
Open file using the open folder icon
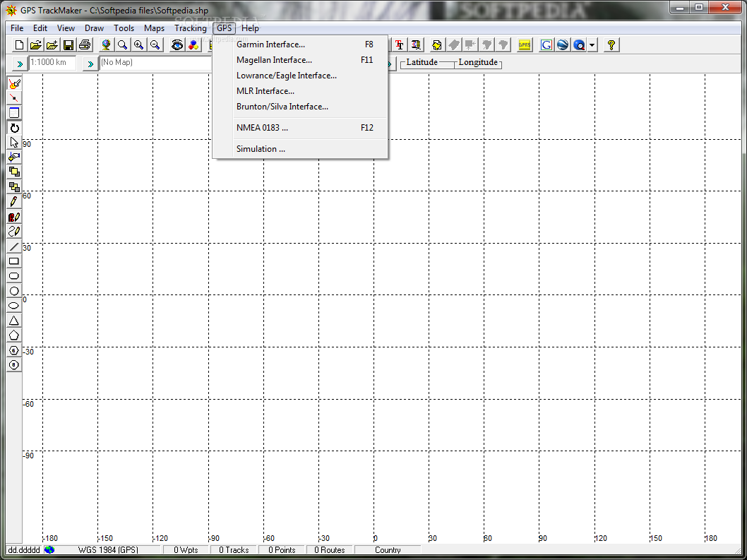pos(35,44)
